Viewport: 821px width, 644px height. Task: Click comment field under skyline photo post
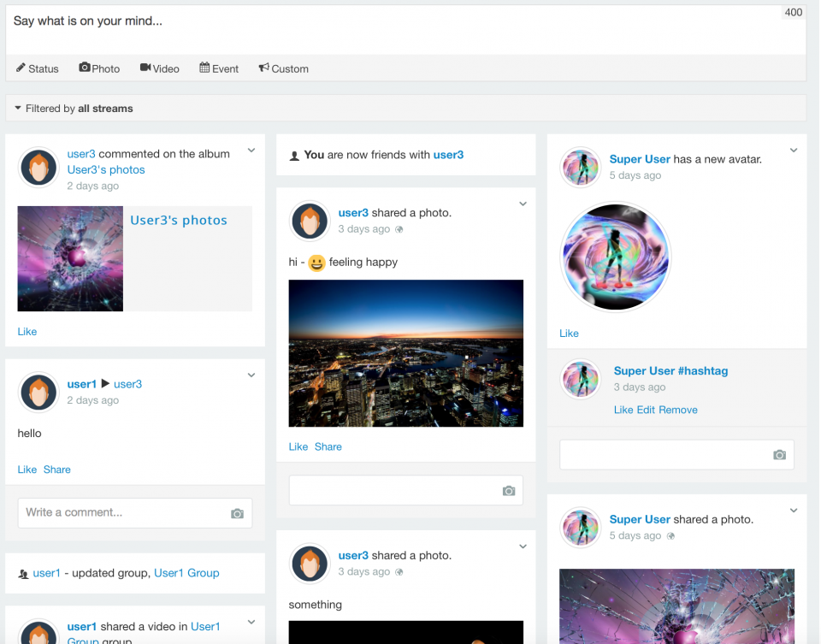[405, 490]
